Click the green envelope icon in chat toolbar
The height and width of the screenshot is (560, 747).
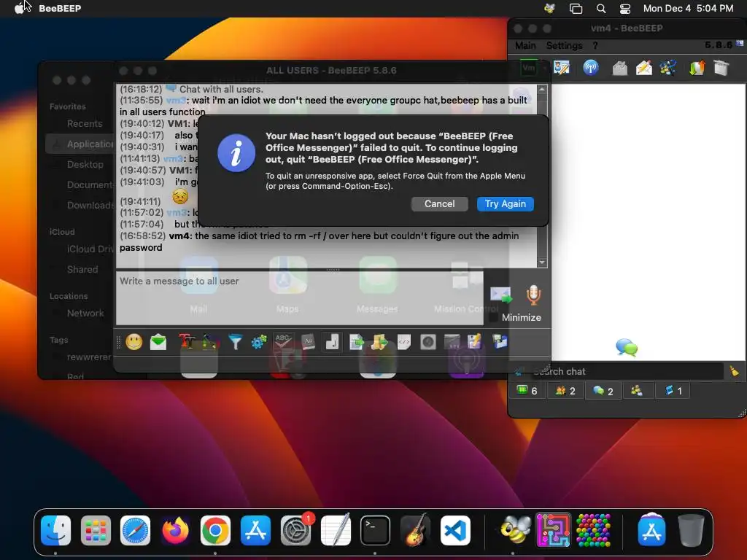tap(158, 341)
